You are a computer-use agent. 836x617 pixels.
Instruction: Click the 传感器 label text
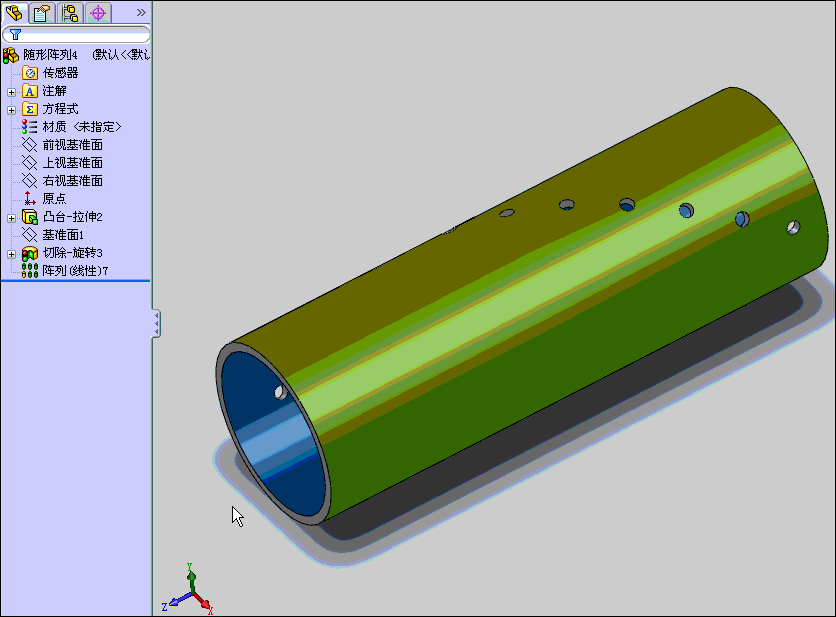(60, 73)
